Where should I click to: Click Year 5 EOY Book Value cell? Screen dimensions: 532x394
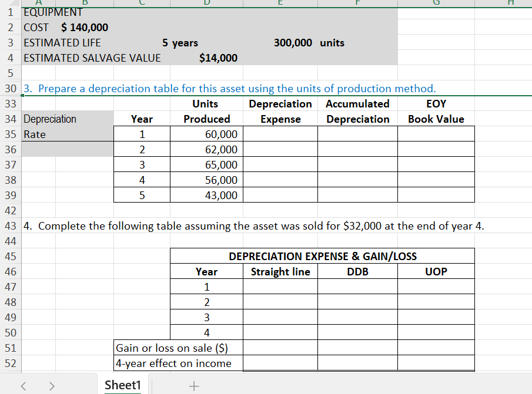coord(436,195)
